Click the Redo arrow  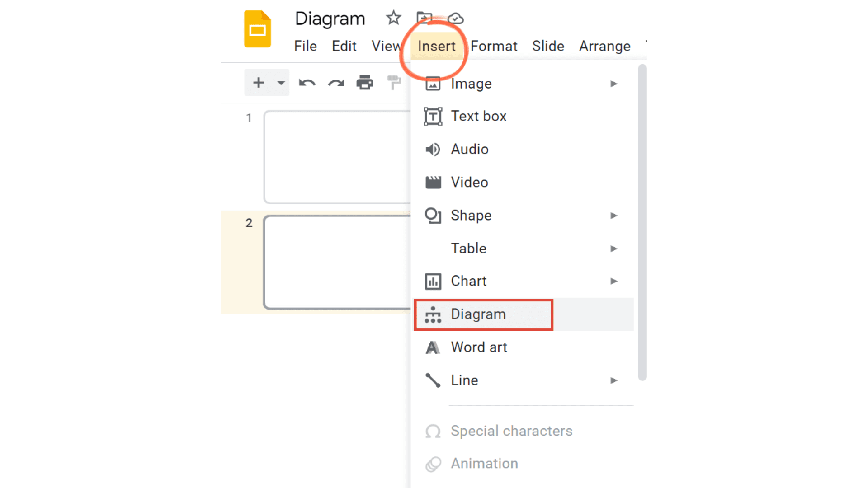[x=336, y=83]
